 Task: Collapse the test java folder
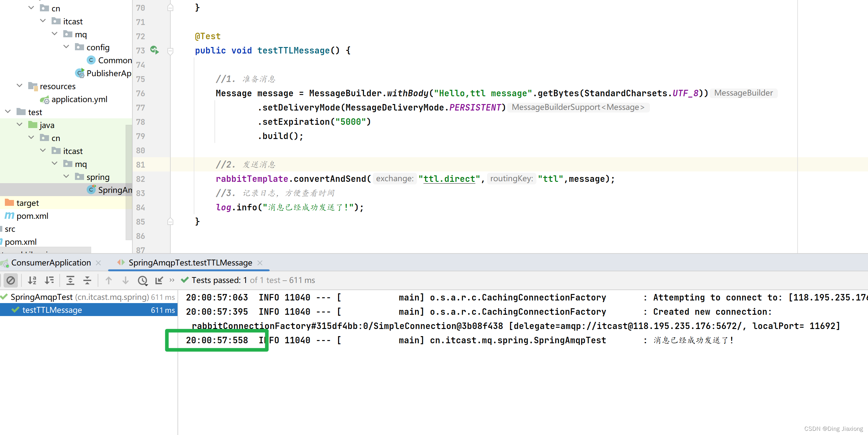point(19,124)
